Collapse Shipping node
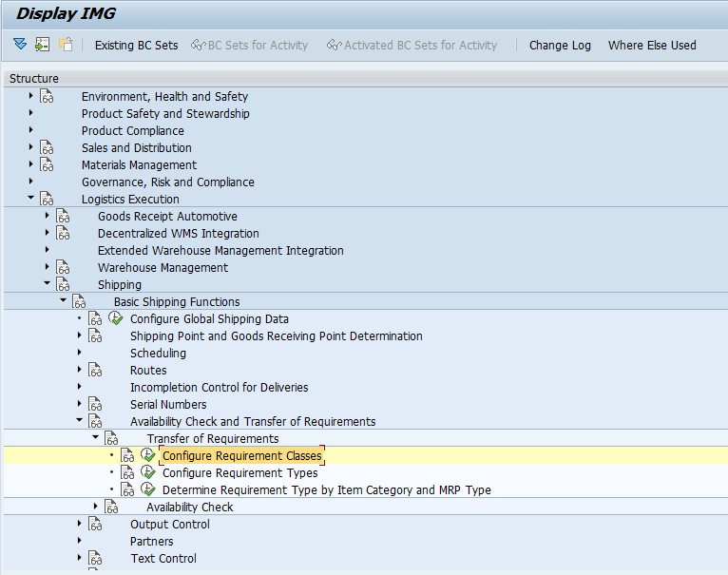The image size is (728, 575). (48, 283)
